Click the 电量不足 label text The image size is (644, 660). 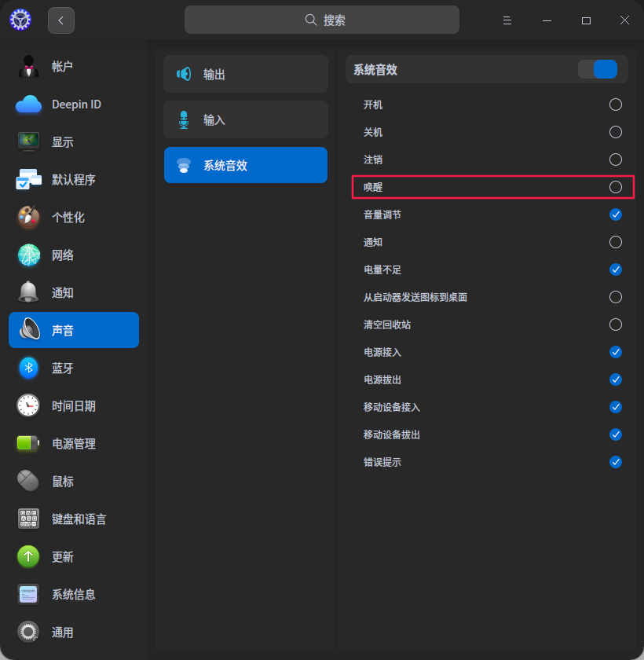pyautogui.click(x=382, y=269)
